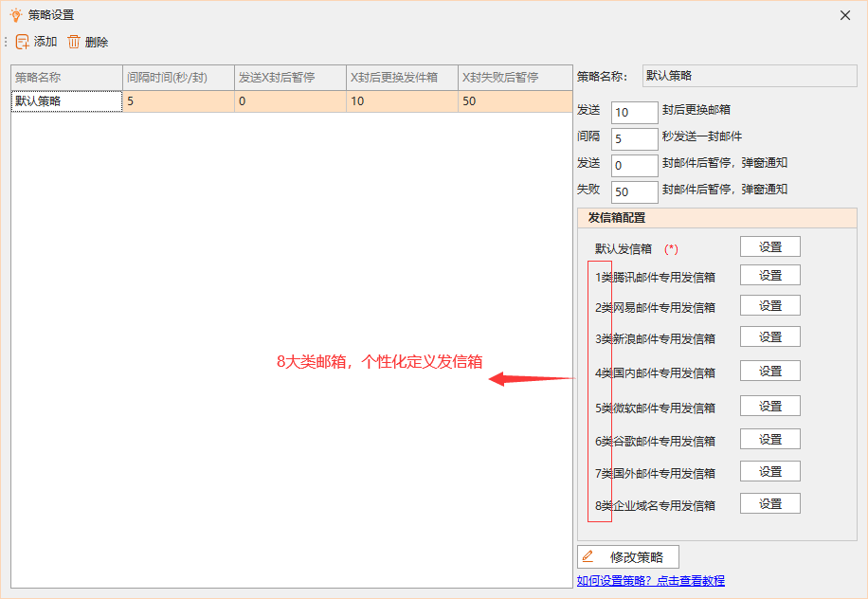
Task: Open 设置 for 默认发信箱
Action: [770, 247]
